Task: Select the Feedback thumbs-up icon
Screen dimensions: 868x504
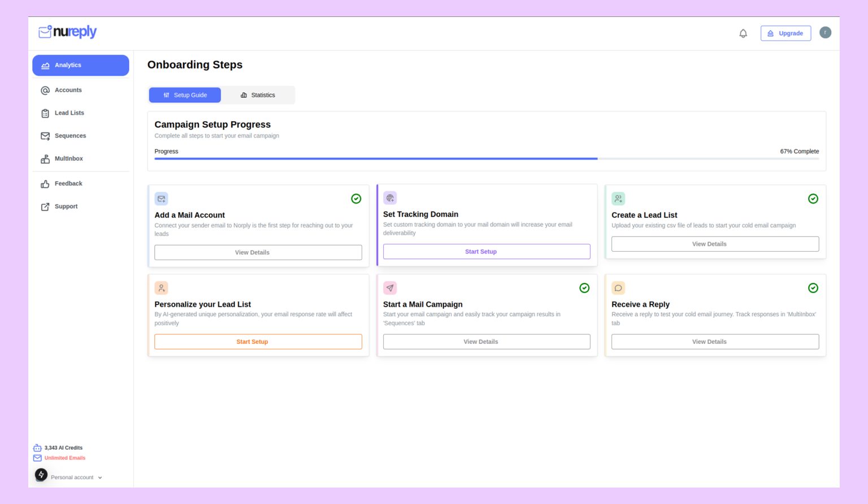Action: pos(45,183)
